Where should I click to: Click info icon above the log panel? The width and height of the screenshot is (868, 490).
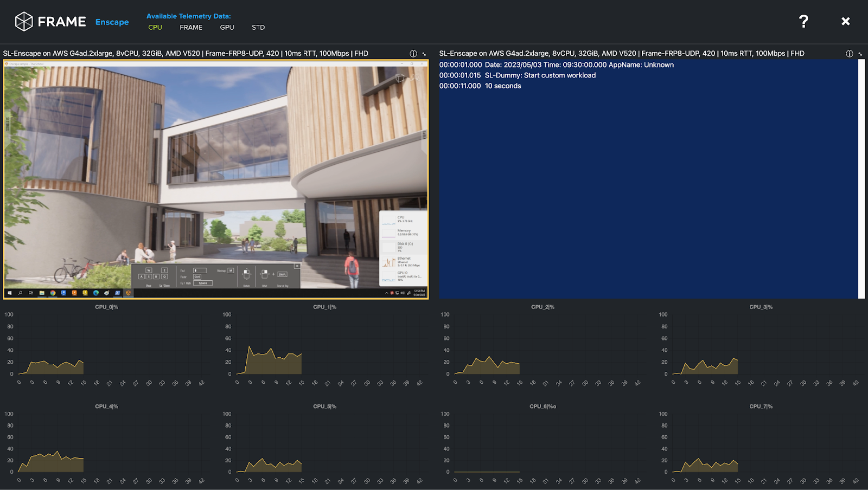point(850,54)
